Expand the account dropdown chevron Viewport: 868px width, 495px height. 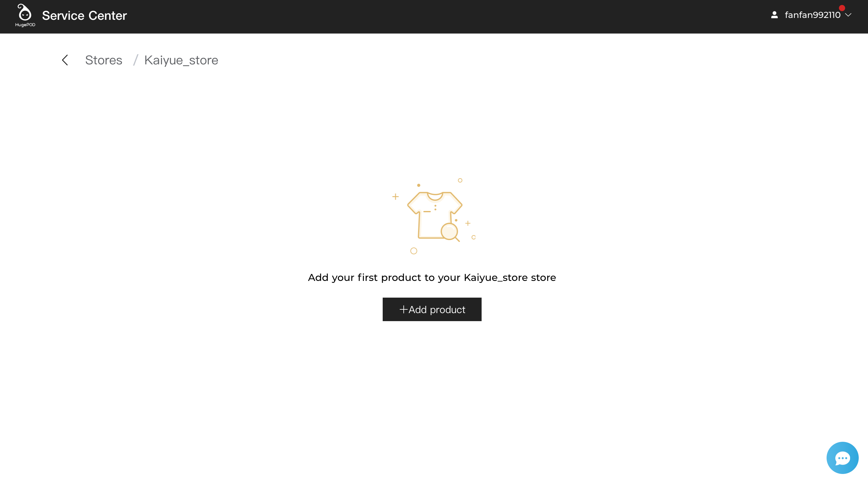coord(848,15)
